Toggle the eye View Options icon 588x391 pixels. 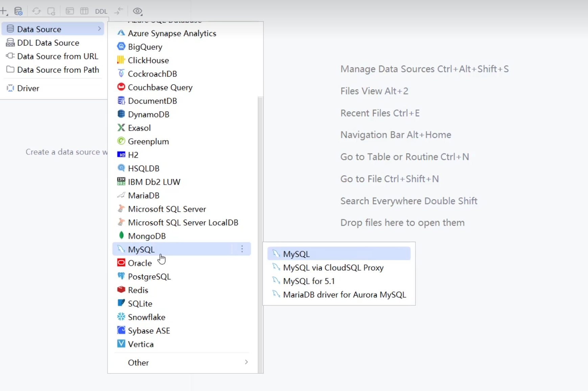[x=137, y=11]
